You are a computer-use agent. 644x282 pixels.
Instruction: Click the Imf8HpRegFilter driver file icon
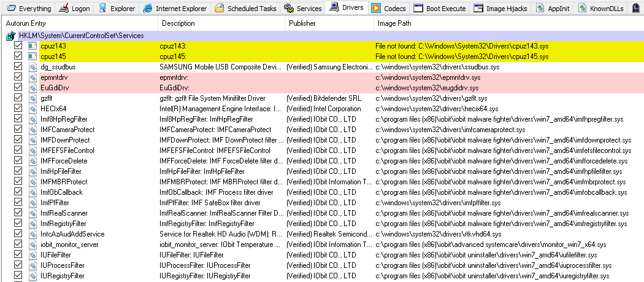tap(33, 119)
